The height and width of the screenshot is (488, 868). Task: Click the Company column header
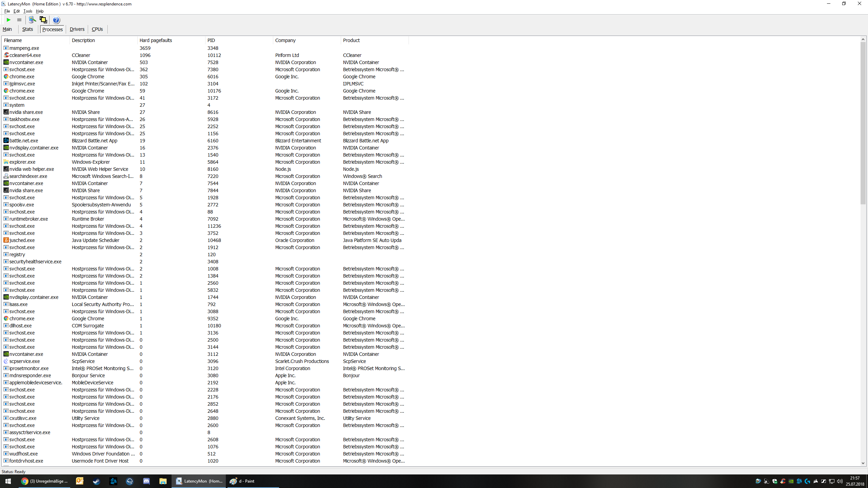click(x=285, y=40)
